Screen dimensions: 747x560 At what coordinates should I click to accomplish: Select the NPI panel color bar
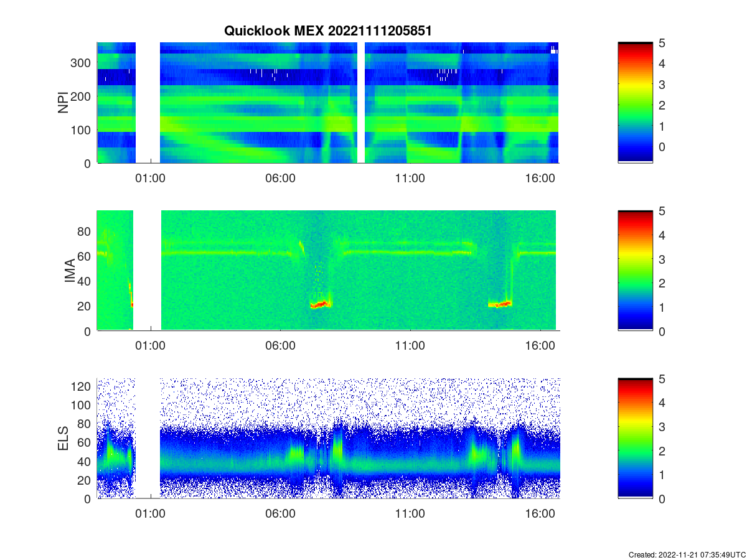pos(635,103)
